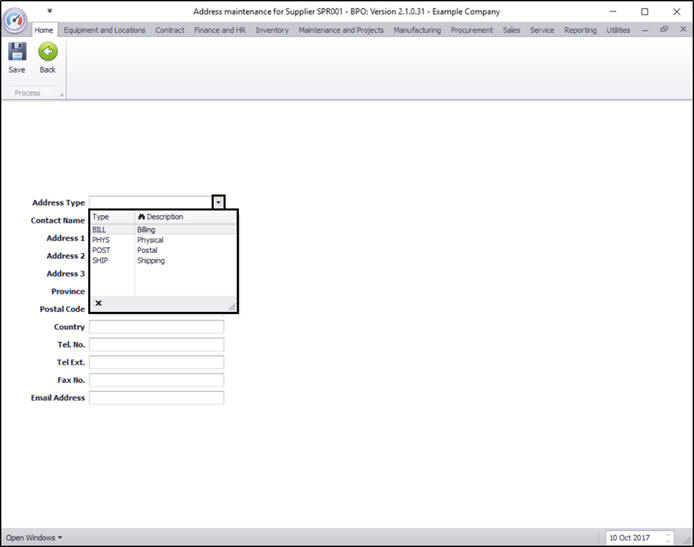The height and width of the screenshot is (547, 694).
Task: Expand the Address Type dropdown arrow
Action: 218,202
